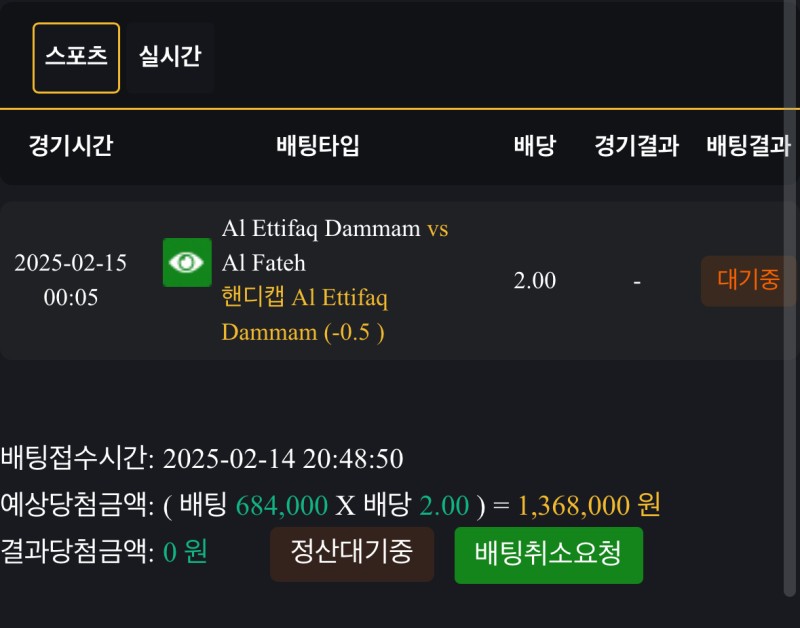Click the 배당 column header

pyautogui.click(x=534, y=146)
